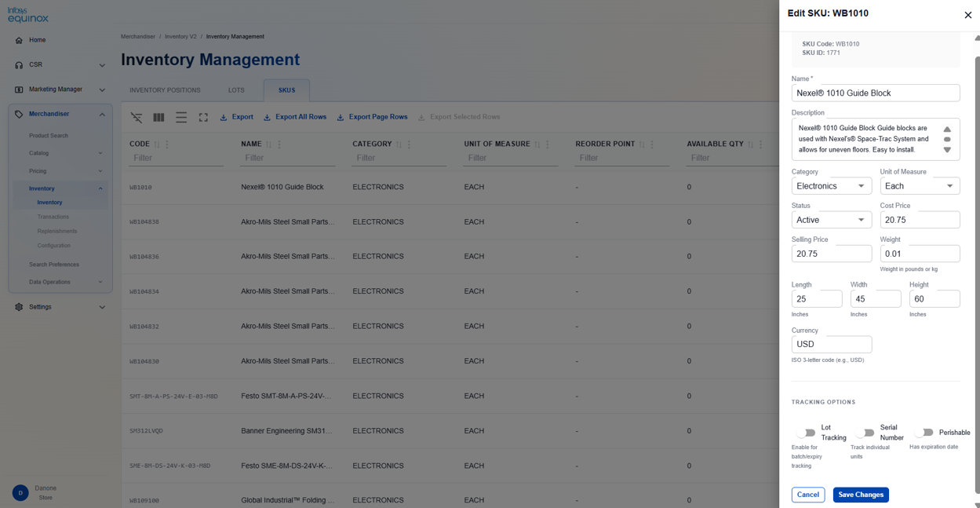Open the Category dropdown in edit panel
980x508 pixels.
point(831,186)
